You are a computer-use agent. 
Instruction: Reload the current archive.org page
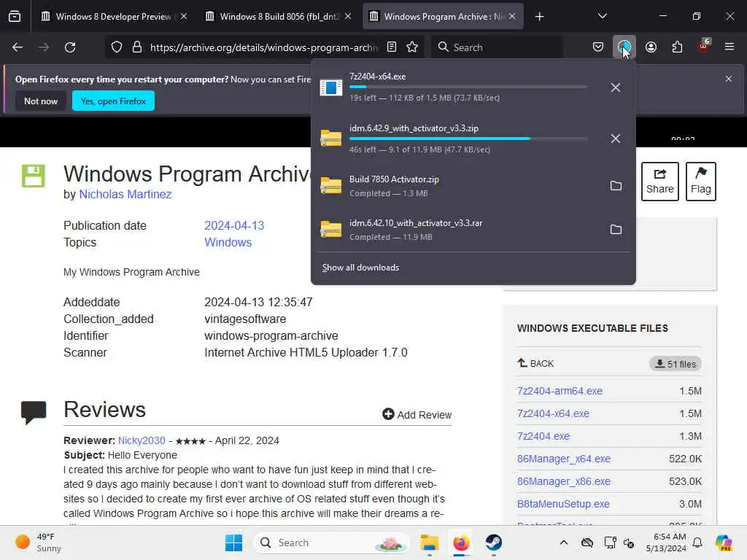pos(70,47)
